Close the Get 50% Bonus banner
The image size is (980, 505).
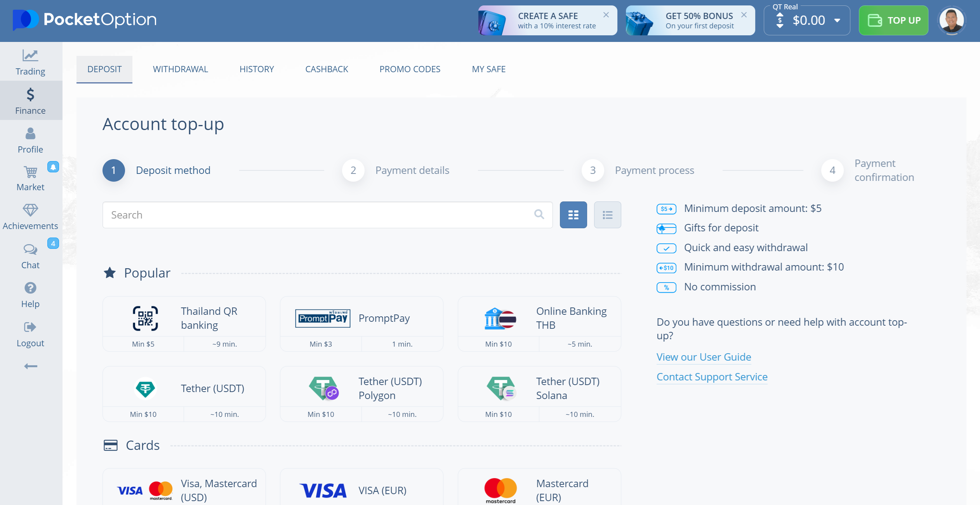[x=744, y=15]
